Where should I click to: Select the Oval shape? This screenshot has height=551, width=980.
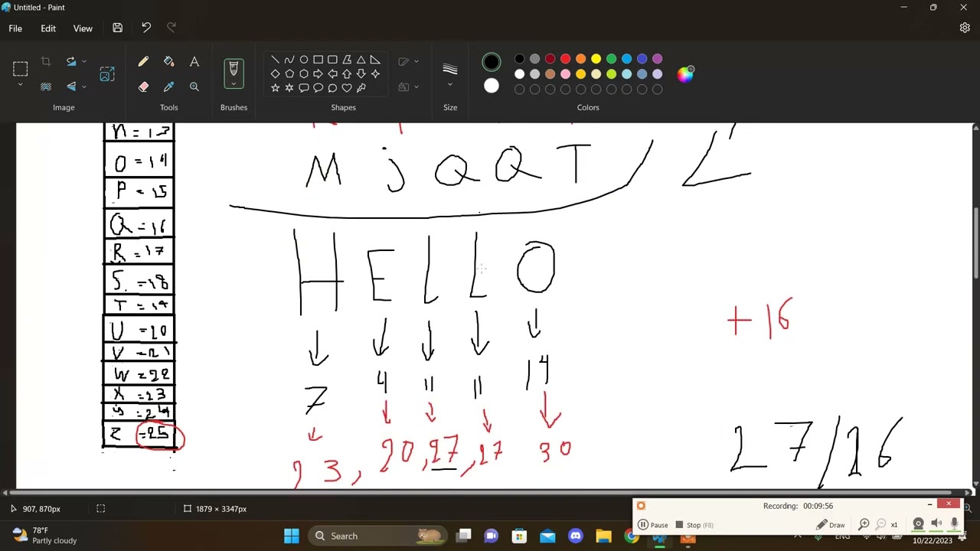pyautogui.click(x=304, y=60)
